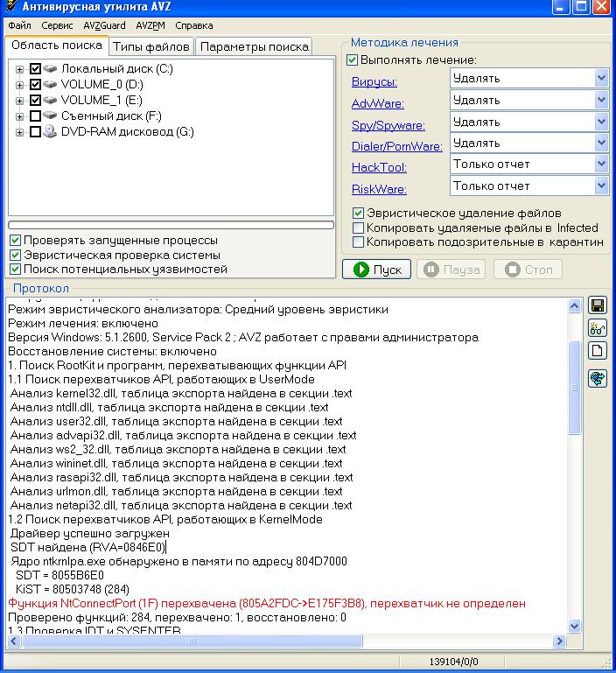
Task: Select the removable disk (F:) drive icon
Action: (x=50, y=116)
